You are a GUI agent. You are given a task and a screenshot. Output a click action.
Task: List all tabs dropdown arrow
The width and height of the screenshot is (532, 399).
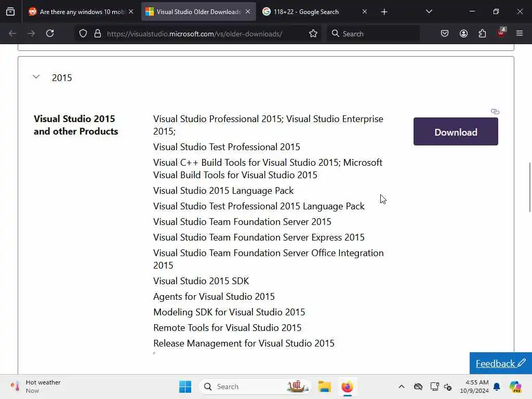point(429,12)
